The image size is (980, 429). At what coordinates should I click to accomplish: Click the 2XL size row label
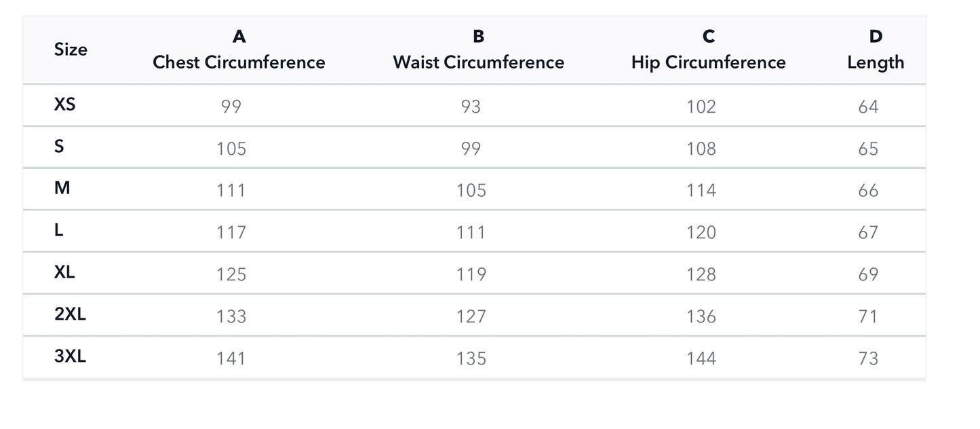pos(71,314)
